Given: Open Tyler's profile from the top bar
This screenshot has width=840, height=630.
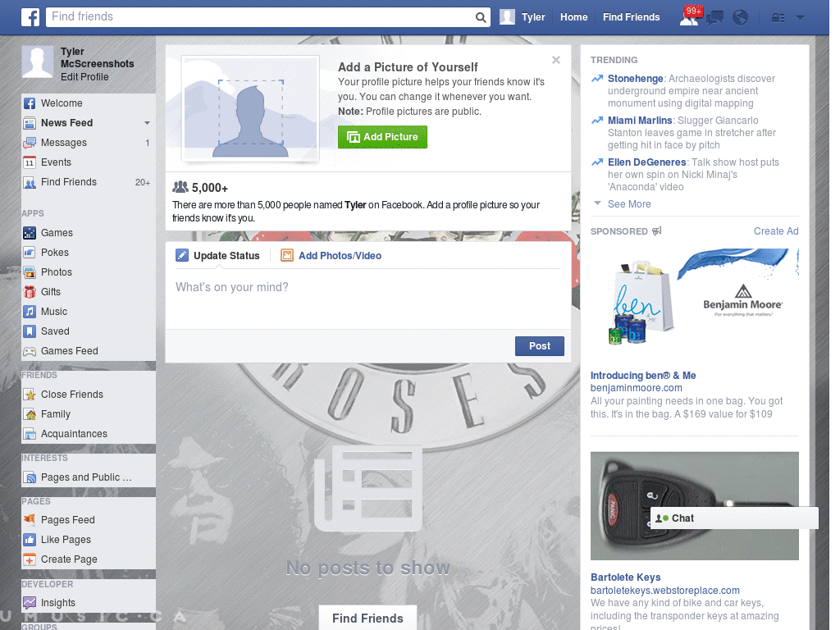Looking at the screenshot, I should (x=523, y=17).
